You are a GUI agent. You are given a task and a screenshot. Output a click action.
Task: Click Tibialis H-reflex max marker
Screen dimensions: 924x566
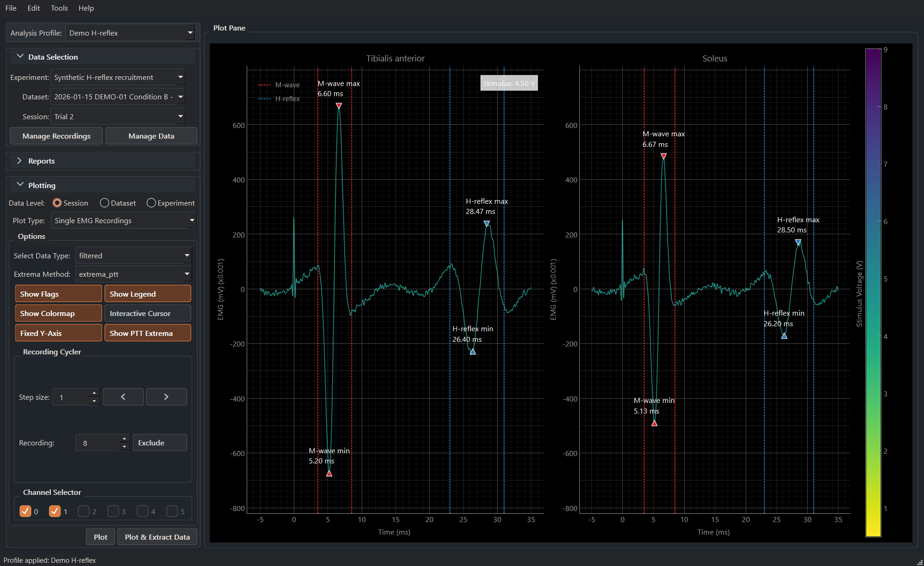(486, 224)
